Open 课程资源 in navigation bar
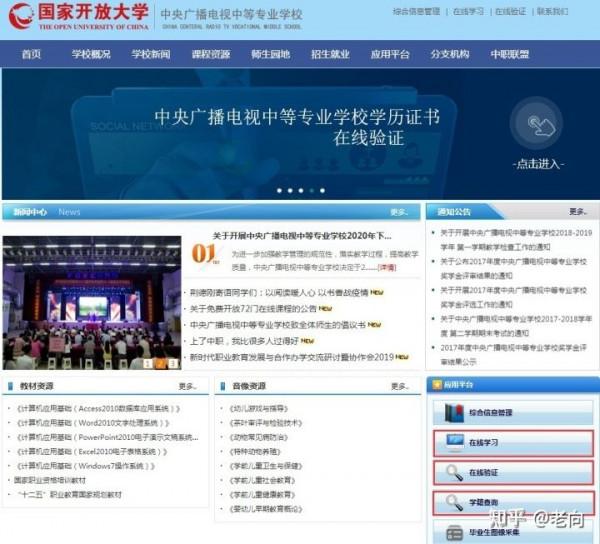Image resolution: width=600 pixels, height=544 pixels. pyautogui.click(x=211, y=54)
